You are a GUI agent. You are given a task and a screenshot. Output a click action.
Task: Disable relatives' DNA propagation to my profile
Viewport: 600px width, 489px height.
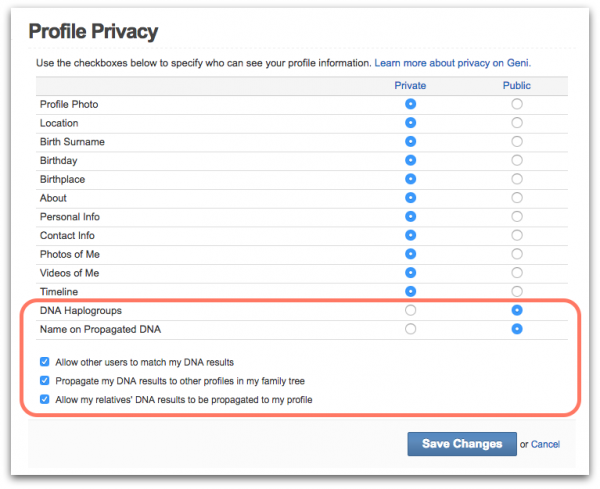44,399
